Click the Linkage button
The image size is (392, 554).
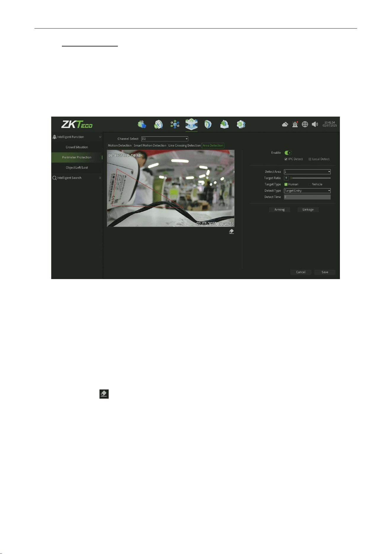tap(308, 210)
